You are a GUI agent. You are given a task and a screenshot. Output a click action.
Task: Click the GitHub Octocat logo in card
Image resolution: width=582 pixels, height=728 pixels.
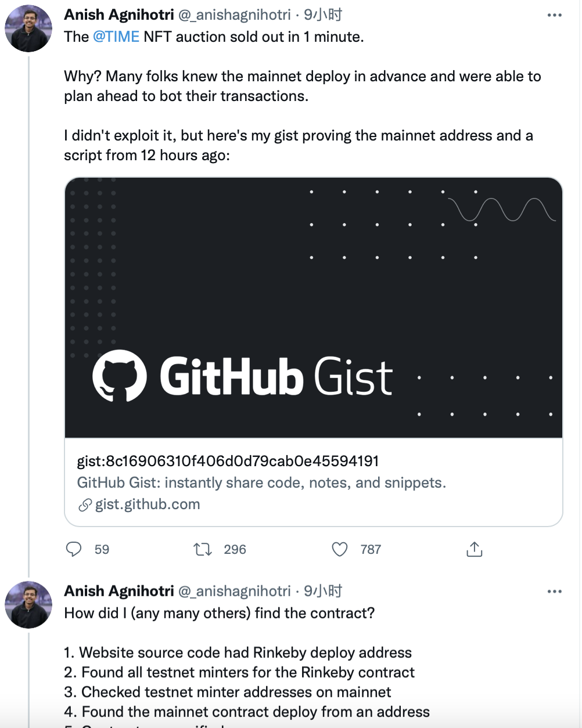[x=119, y=376]
